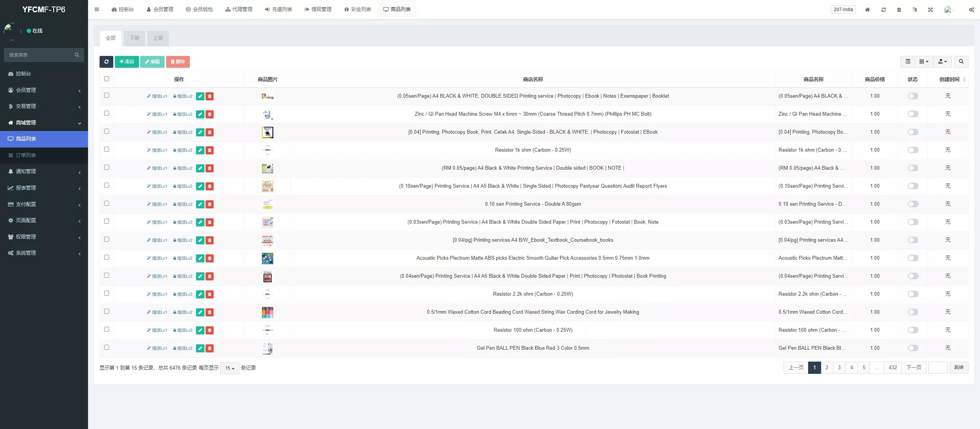
Task: Go to page 3 in pagination
Action: click(x=839, y=368)
